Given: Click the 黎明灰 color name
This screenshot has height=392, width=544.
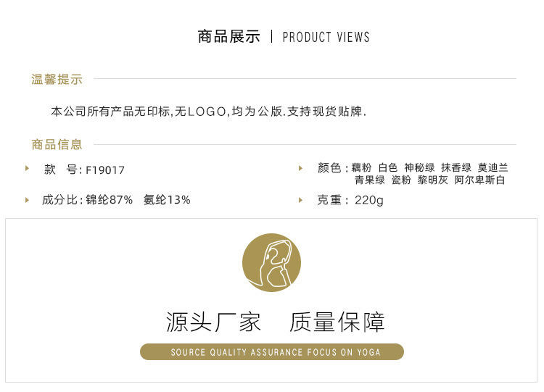Looking at the screenshot, I should pos(432,180).
